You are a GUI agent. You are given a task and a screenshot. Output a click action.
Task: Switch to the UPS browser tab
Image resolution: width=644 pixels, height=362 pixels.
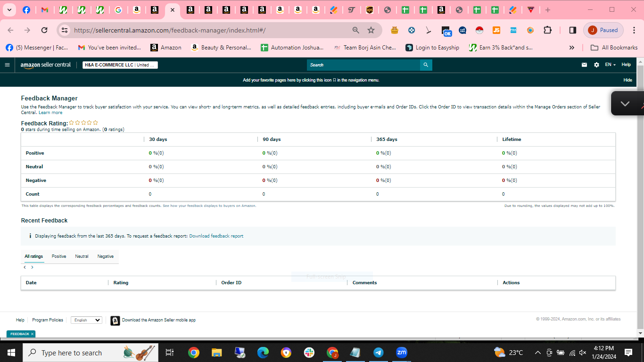[370, 10]
